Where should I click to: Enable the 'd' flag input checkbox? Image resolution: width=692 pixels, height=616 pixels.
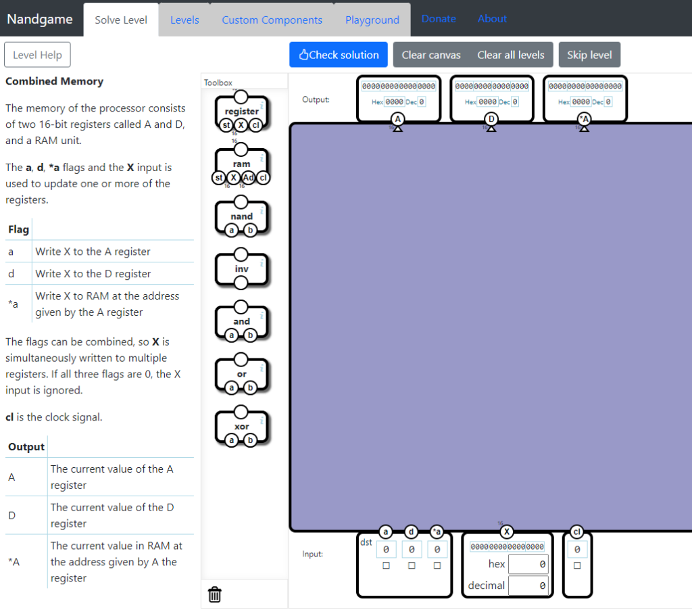[x=412, y=565]
